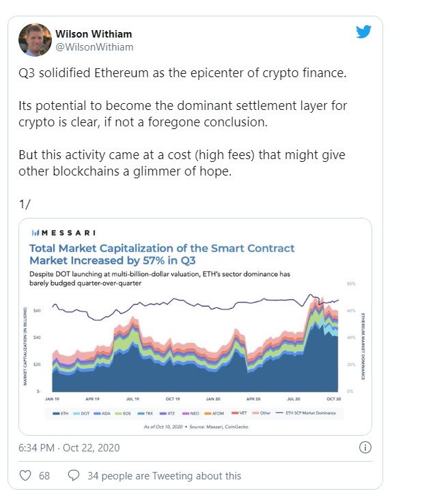Click the EOS legend entry
Image resolution: width=448 pixels, height=504 pixels.
click(x=123, y=413)
